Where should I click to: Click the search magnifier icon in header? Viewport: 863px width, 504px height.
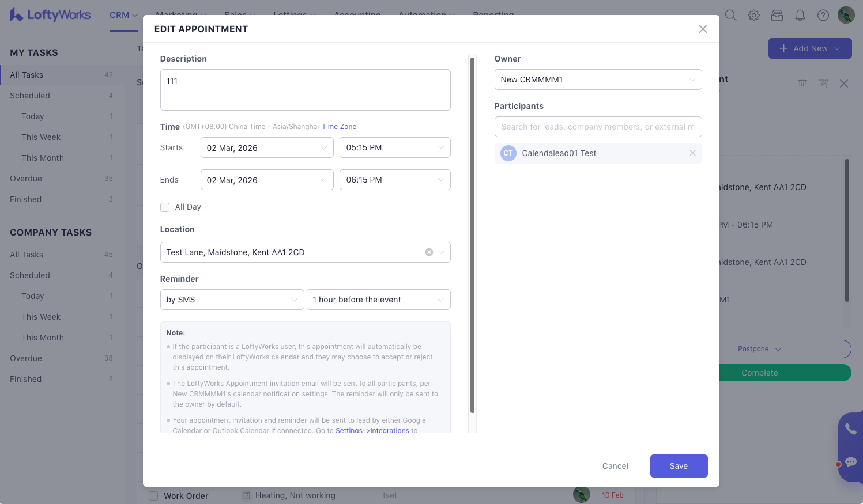coord(730,16)
